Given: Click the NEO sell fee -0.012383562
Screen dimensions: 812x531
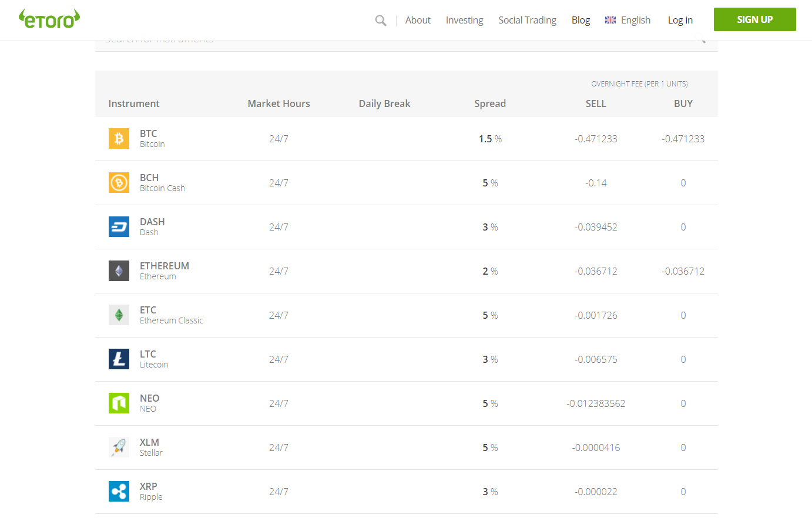Looking at the screenshot, I should [596, 403].
